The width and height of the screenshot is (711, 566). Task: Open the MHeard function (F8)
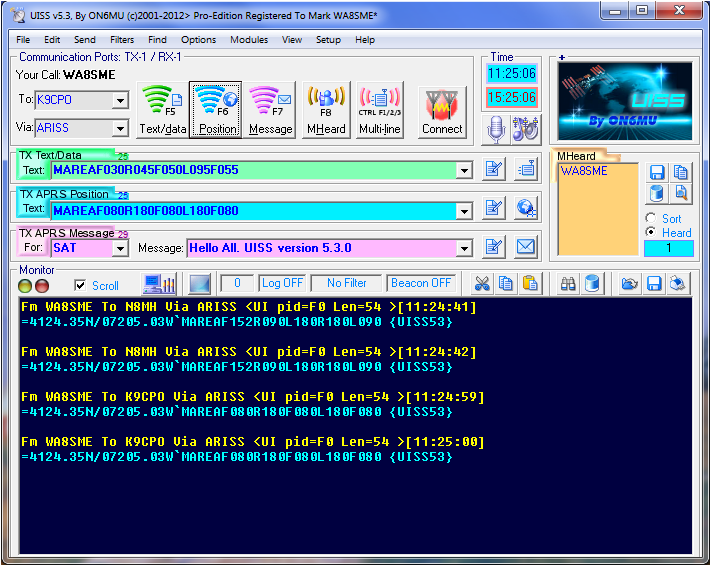point(326,109)
